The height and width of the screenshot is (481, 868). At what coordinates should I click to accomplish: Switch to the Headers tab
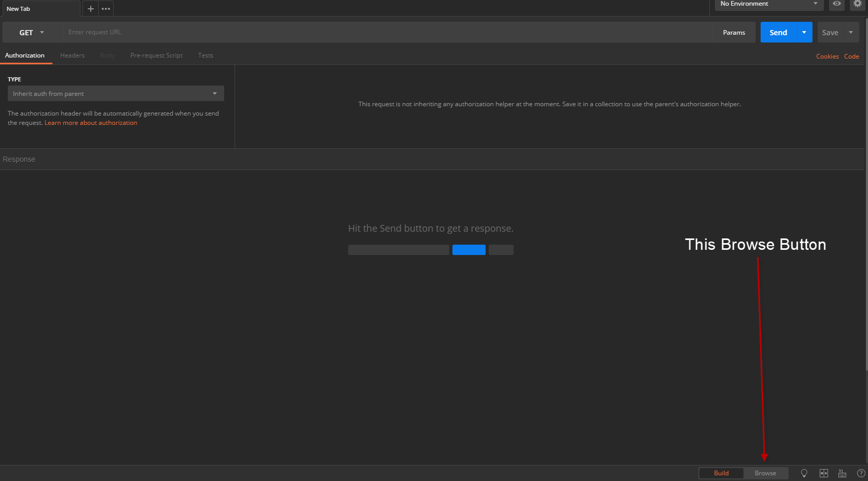coord(72,55)
